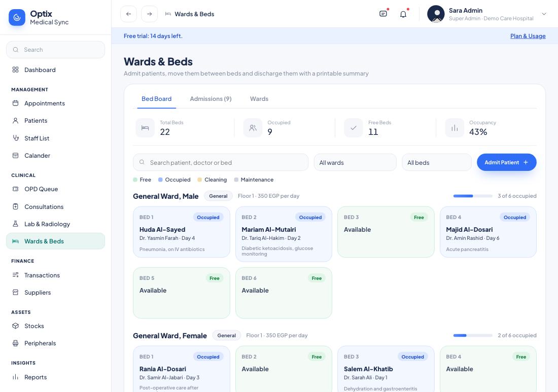
Task: Click General Ward, Female occupancy progress bar
Action: click(x=473, y=335)
